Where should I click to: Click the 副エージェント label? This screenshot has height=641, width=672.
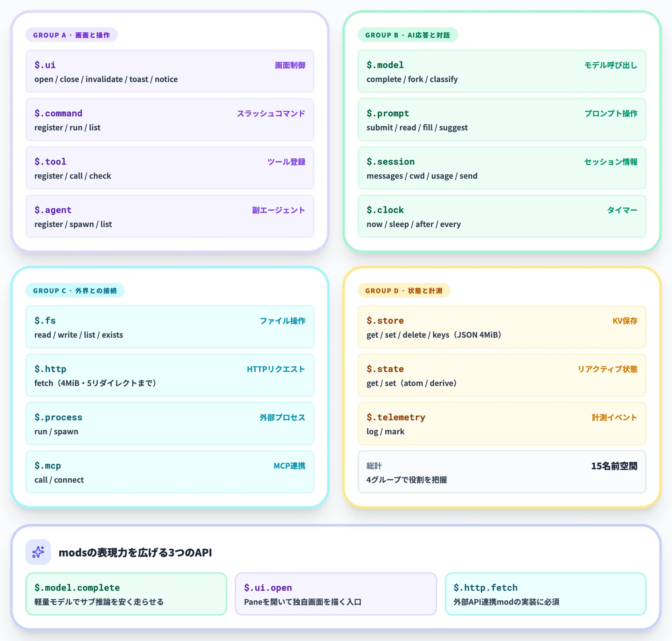(x=278, y=210)
